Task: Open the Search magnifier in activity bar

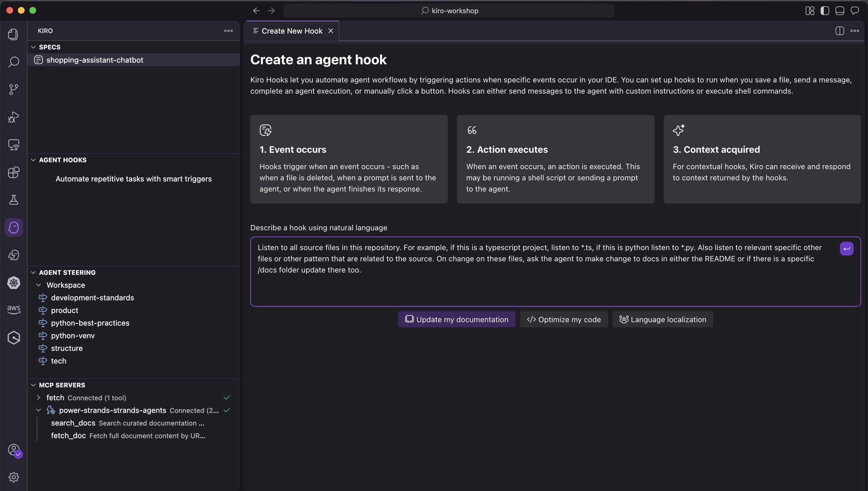Action: pos(13,62)
